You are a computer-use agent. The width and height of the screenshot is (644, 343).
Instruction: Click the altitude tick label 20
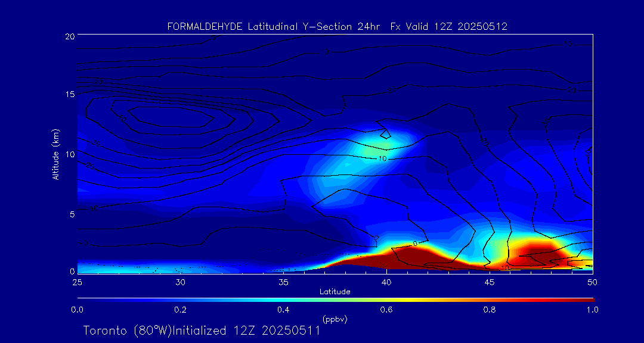coord(69,36)
